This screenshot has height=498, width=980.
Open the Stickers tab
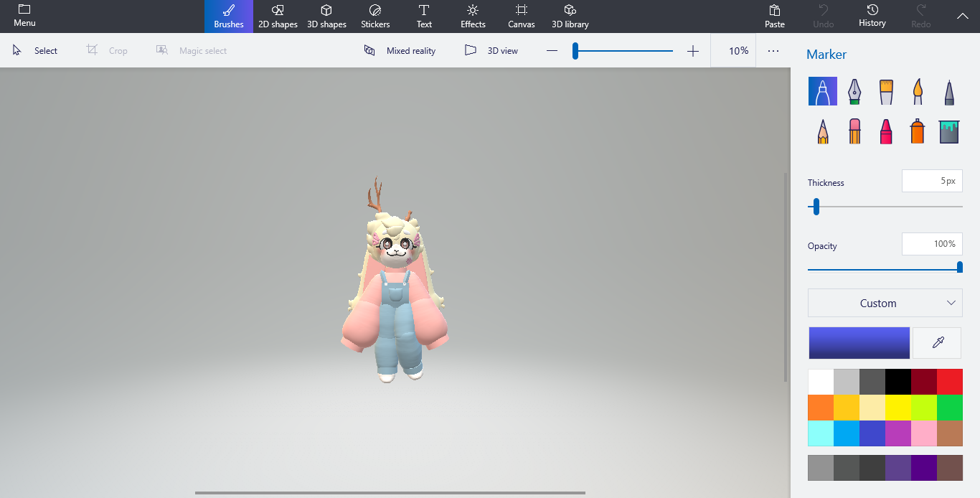(375, 16)
